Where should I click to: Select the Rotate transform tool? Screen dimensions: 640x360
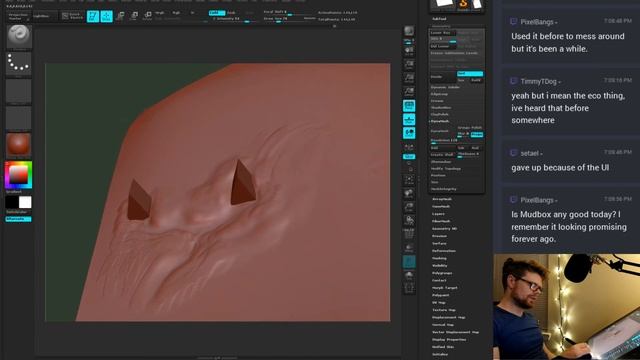click(x=148, y=16)
